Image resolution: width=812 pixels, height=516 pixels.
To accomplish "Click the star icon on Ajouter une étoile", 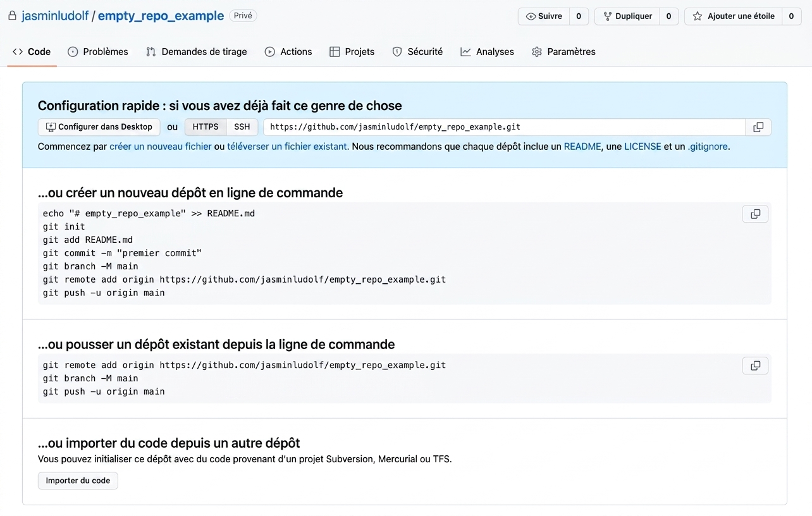I will point(698,16).
